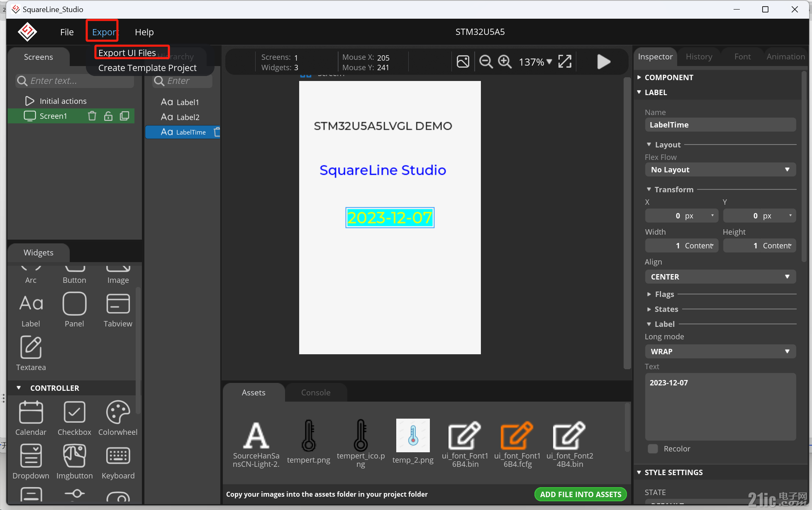Click the fit-to-screen expand icon

point(565,61)
